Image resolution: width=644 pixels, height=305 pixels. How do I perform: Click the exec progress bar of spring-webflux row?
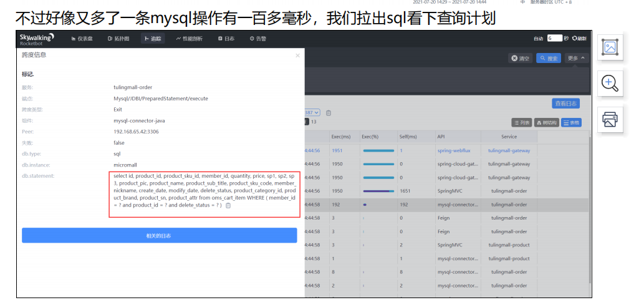[378, 151]
